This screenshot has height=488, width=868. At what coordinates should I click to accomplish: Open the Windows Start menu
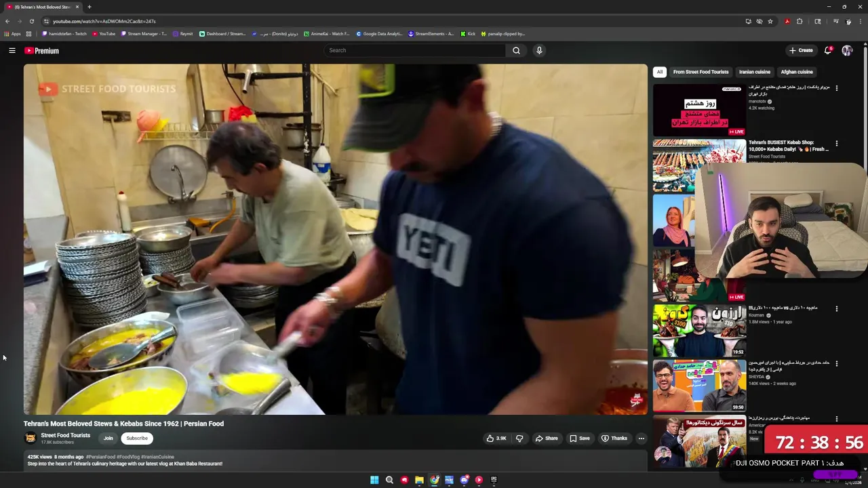(374, 480)
